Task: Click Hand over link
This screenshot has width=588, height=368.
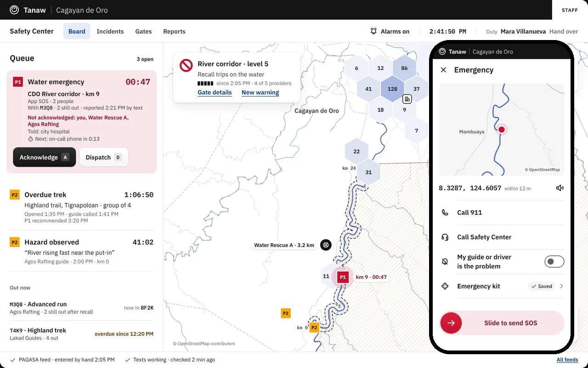Action: [x=564, y=31]
